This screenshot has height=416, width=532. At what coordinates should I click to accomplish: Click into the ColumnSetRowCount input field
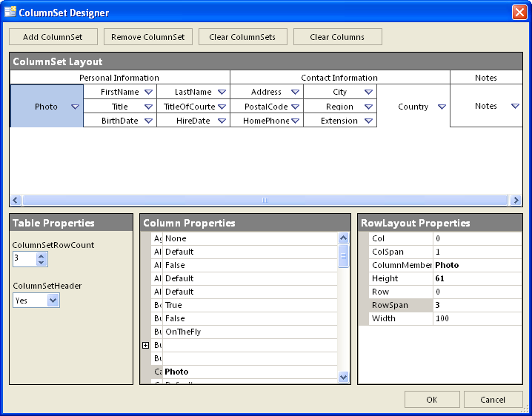(24, 259)
